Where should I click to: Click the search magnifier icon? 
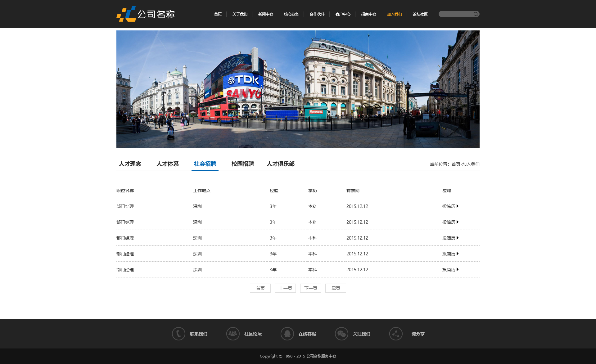[x=475, y=14]
